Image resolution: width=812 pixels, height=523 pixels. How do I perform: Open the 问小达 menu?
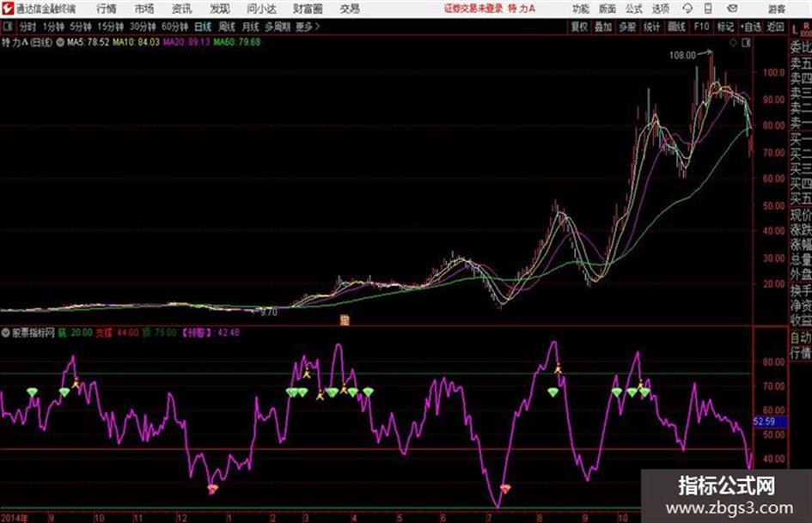[261, 9]
